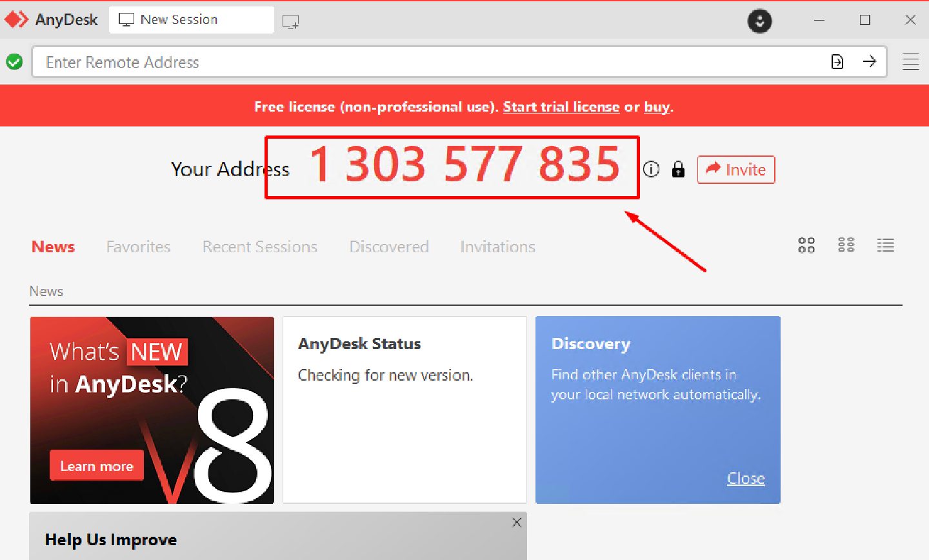Click the buy link in banner
Screen dimensions: 929x560
(657, 107)
